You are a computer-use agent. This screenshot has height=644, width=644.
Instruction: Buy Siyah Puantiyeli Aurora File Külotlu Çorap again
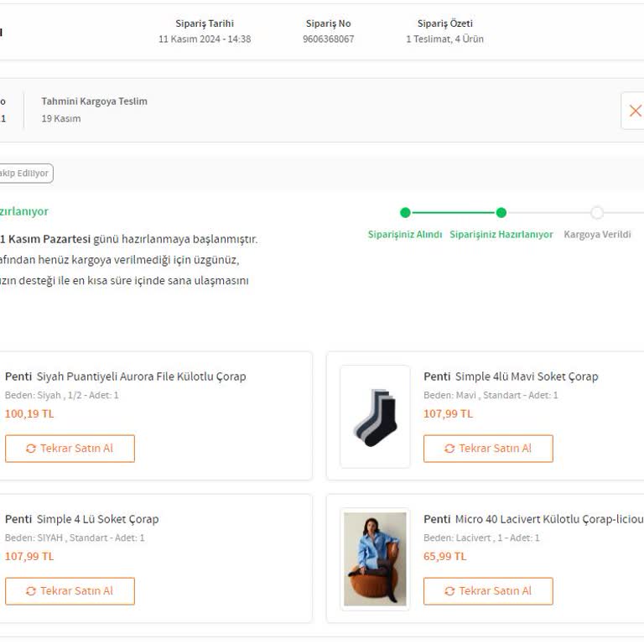[x=70, y=448]
